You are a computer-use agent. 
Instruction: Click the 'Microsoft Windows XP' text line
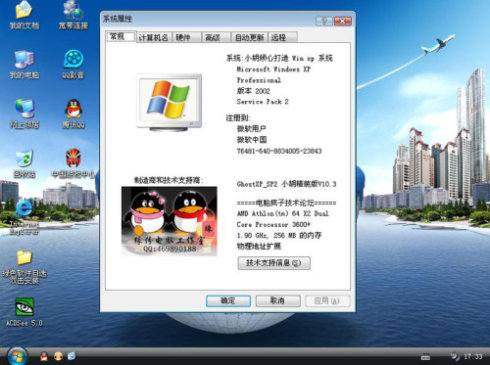pyautogui.click(x=273, y=69)
